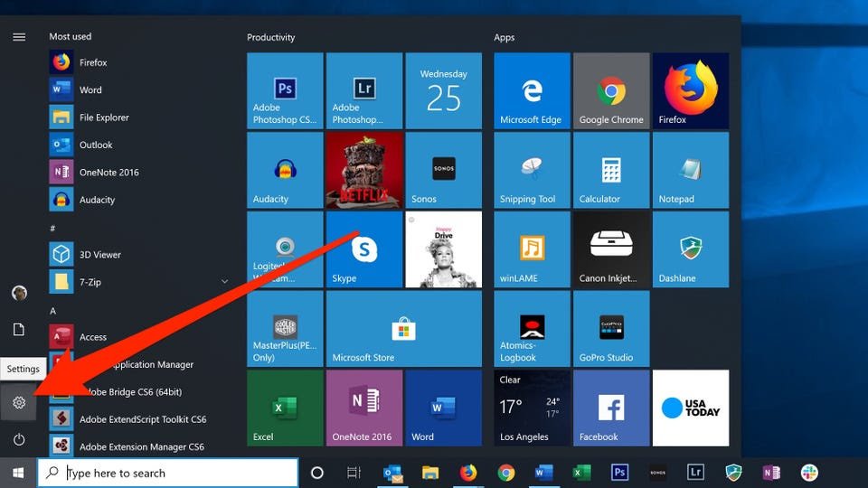868x488 pixels.
Task: Open Lightroom from the taskbar
Action: click(x=695, y=473)
